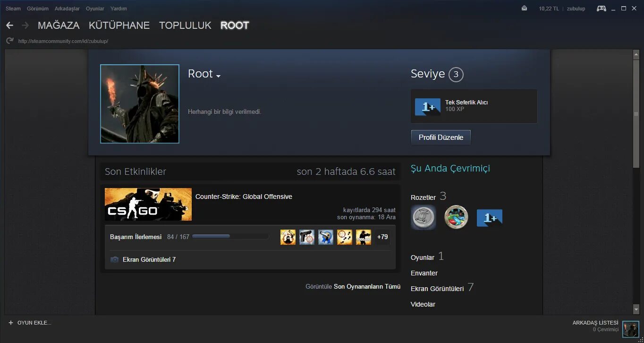The width and height of the screenshot is (644, 343).
Task: View the blue third achievement icon
Action: click(326, 237)
